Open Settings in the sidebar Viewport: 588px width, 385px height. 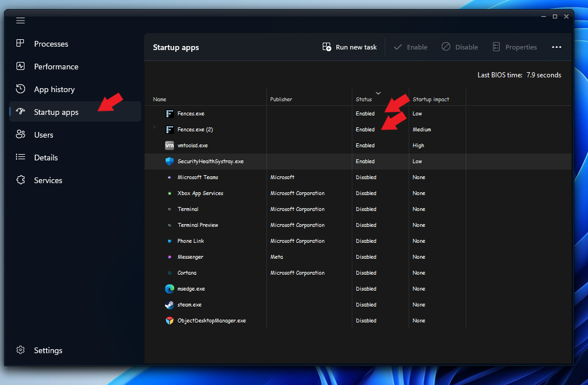coord(75,350)
